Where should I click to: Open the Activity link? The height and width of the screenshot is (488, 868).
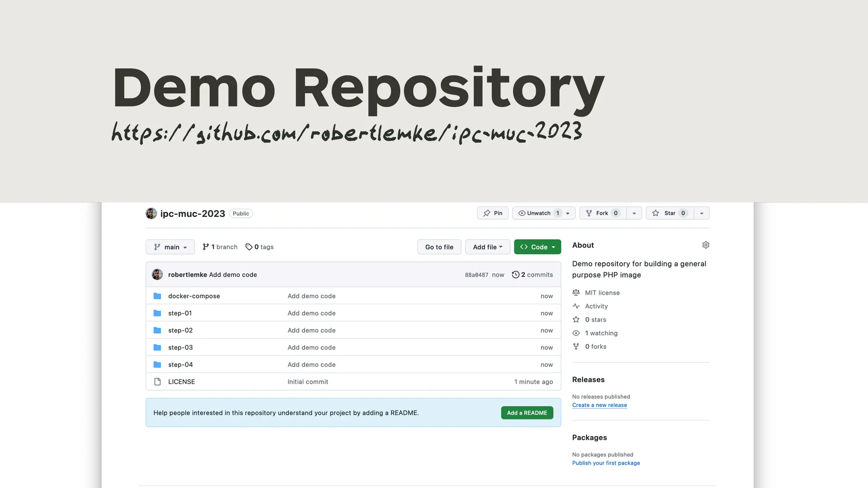tap(596, 306)
